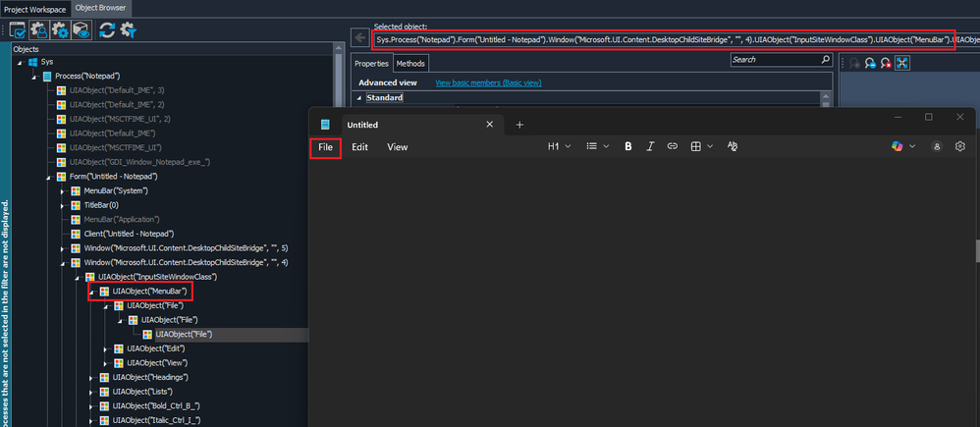The height and width of the screenshot is (427, 980).
Task: Open the dropdown arrow beside Copilot icon
Action: (912, 146)
